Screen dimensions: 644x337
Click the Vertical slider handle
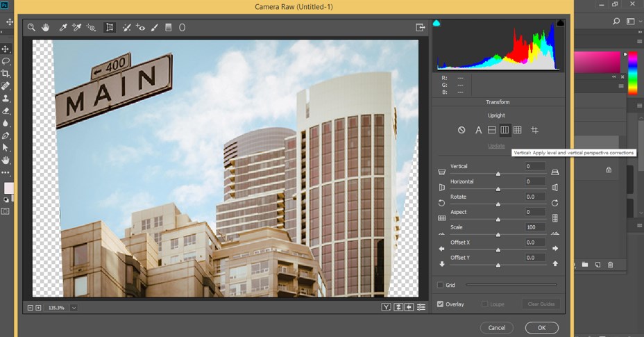[x=498, y=173]
